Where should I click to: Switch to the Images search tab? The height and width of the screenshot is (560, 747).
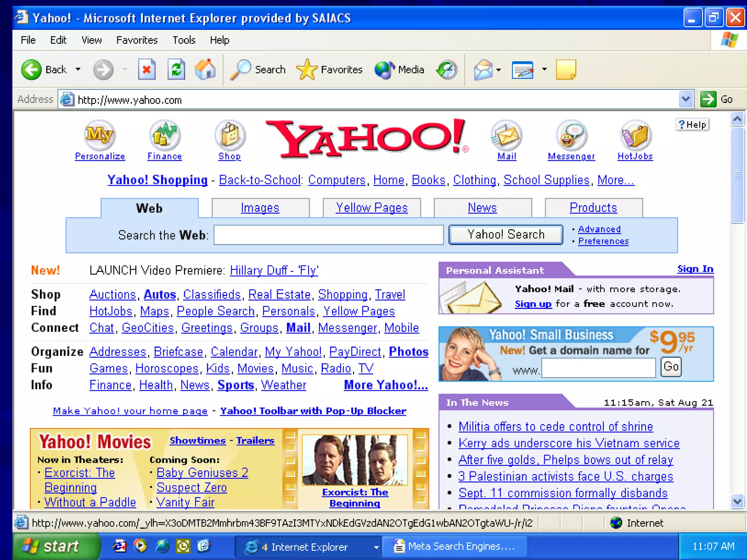[x=260, y=208]
